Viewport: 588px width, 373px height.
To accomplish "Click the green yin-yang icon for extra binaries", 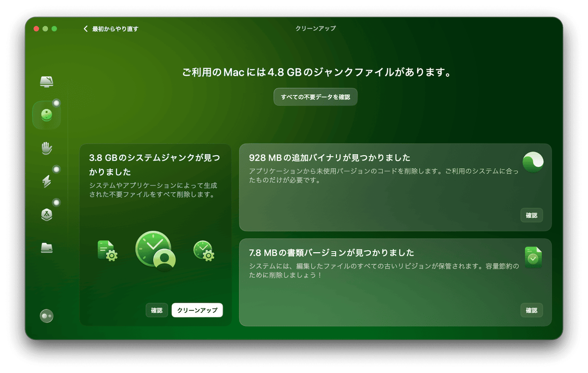I will pyautogui.click(x=533, y=162).
